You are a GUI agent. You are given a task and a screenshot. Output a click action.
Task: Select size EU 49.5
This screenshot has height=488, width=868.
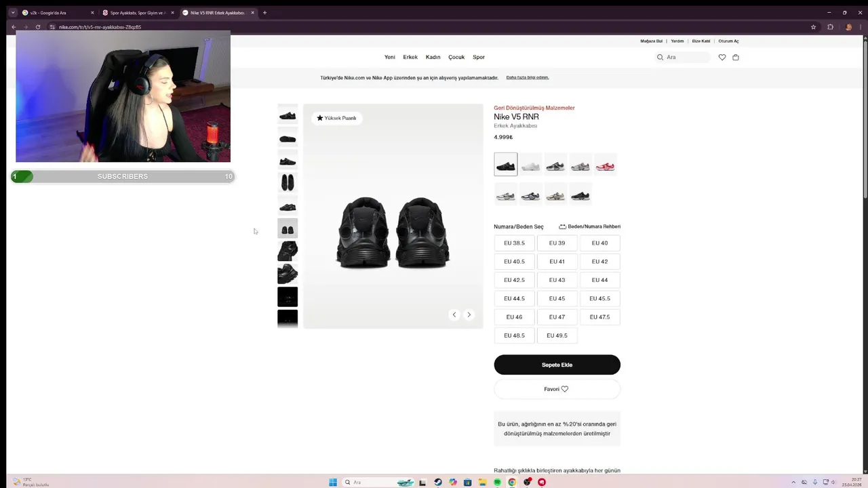[557, 335]
